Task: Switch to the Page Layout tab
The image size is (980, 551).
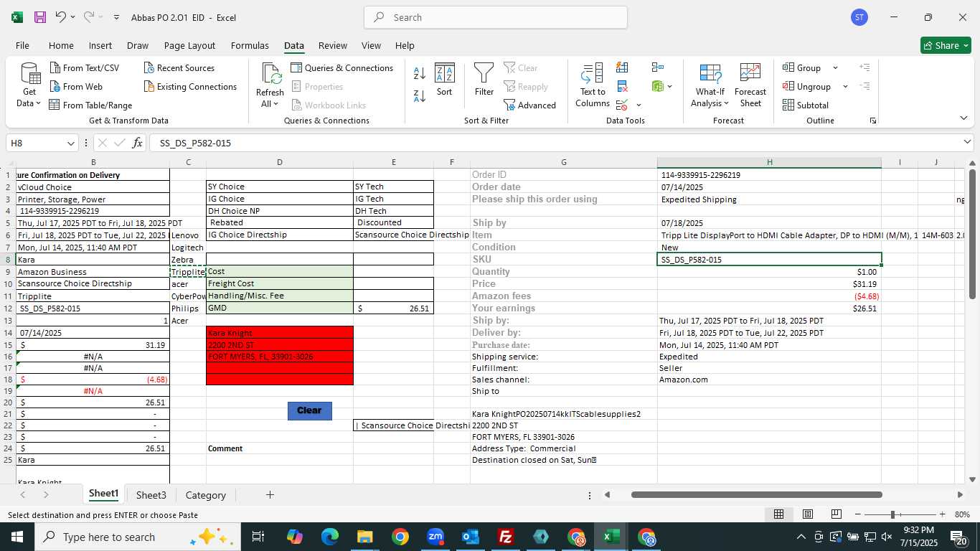Action: (189, 45)
